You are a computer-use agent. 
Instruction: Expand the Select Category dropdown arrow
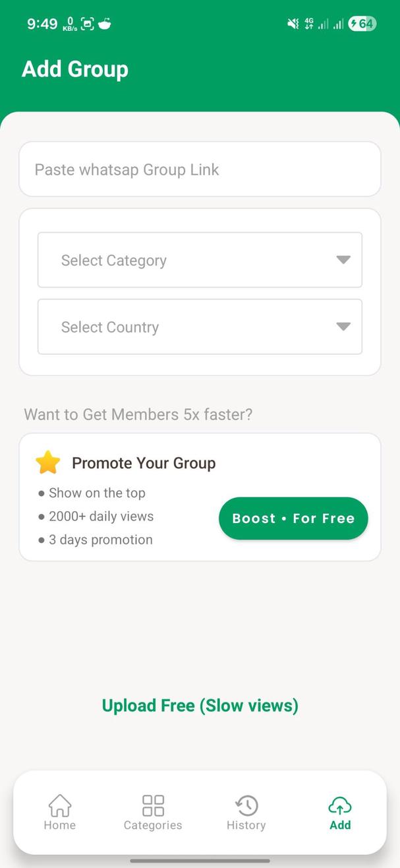pyautogui.click(x=343, y=260)
